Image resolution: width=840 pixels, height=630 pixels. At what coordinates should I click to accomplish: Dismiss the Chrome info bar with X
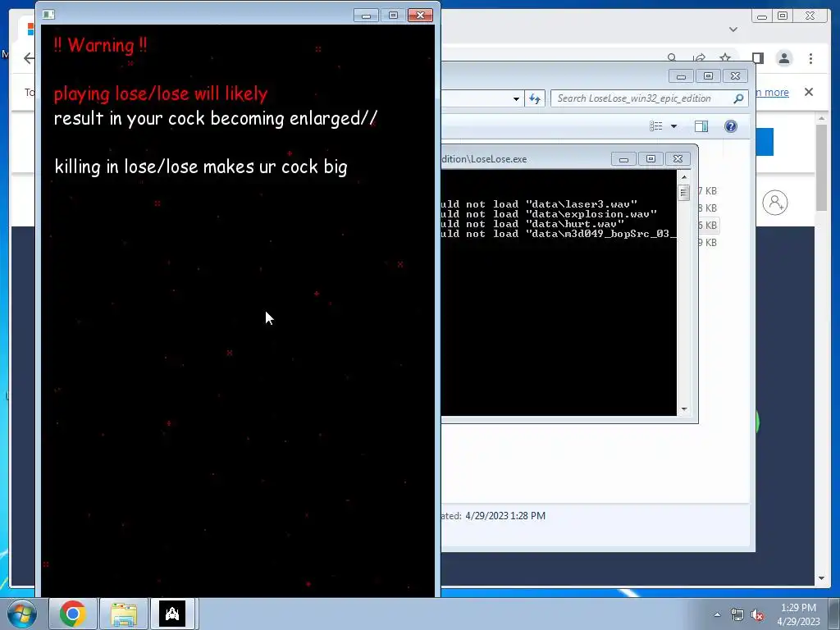pos(809,92)
